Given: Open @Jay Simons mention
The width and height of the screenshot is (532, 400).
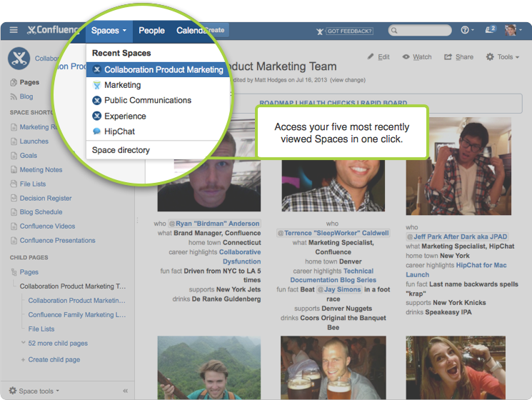Looking at the screenshot, I should click(339, 289).
